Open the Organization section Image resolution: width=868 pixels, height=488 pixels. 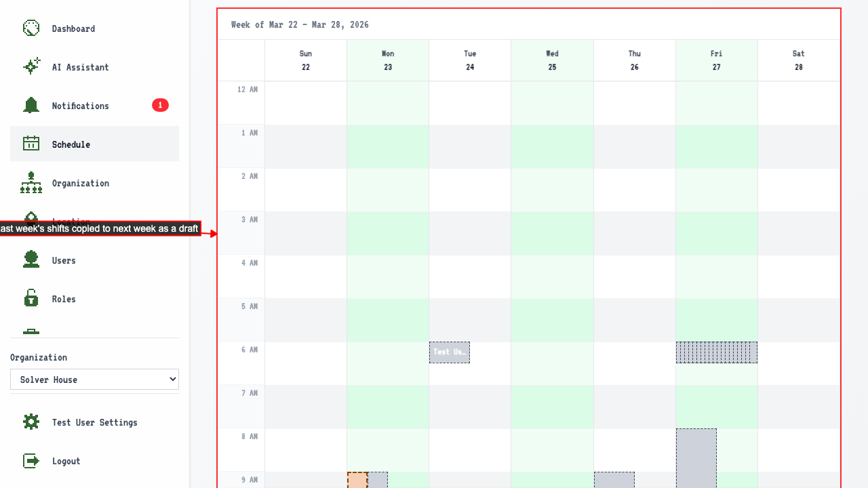pyautogui.click(x=94, y=183)
